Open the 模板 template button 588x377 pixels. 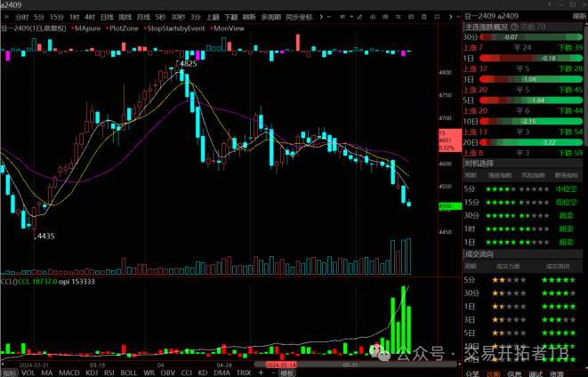[287, 373]
